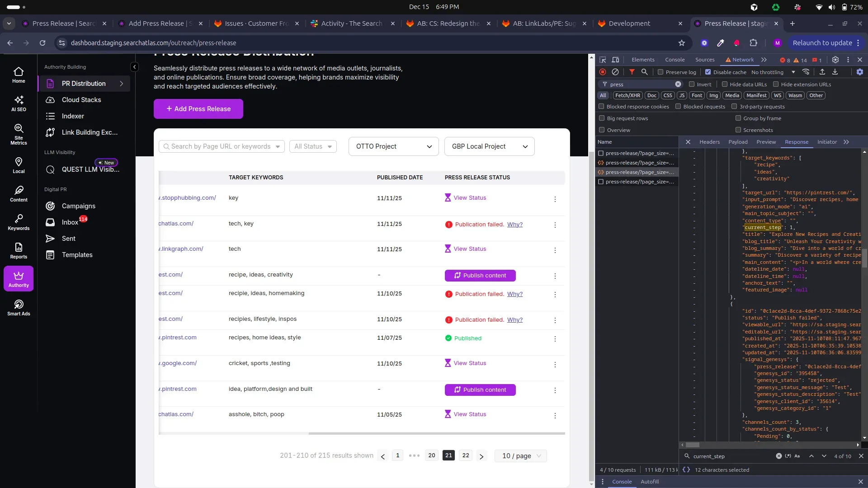
Task: Click Add Press Release button
Action: pyautogui.click(x=198, y=109)
